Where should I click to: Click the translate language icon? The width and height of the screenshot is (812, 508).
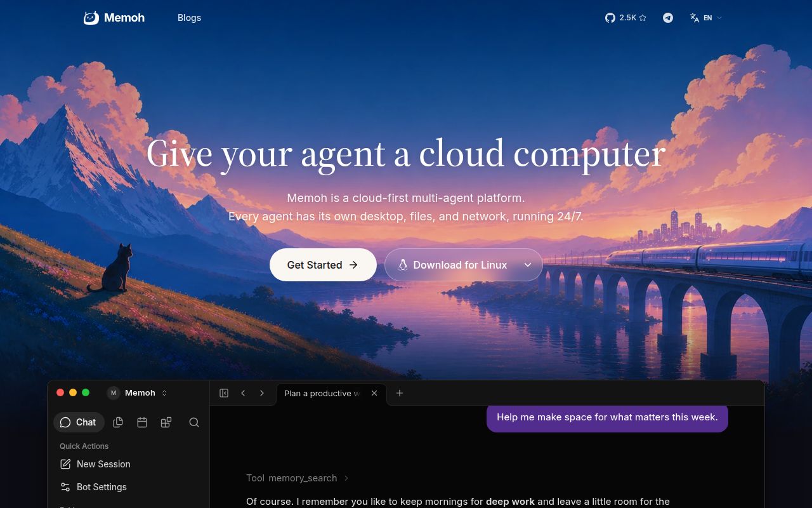coord(695,18)
